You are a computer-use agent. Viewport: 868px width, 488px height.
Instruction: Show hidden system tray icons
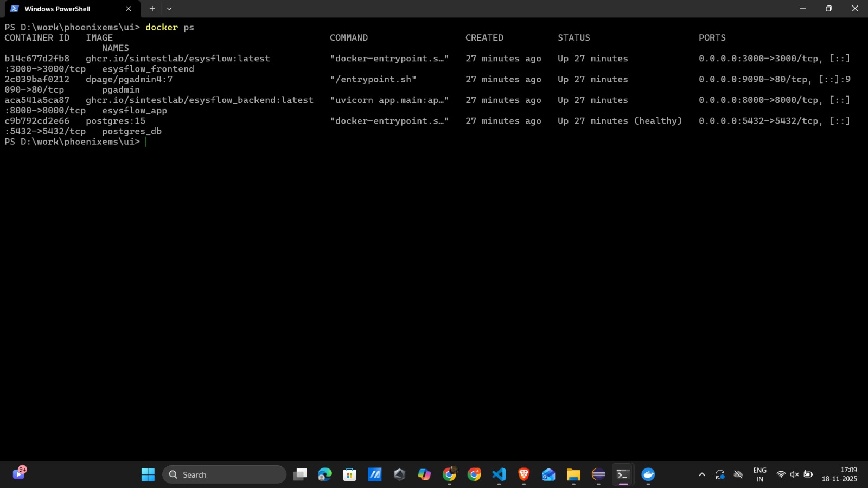[701, 474]
